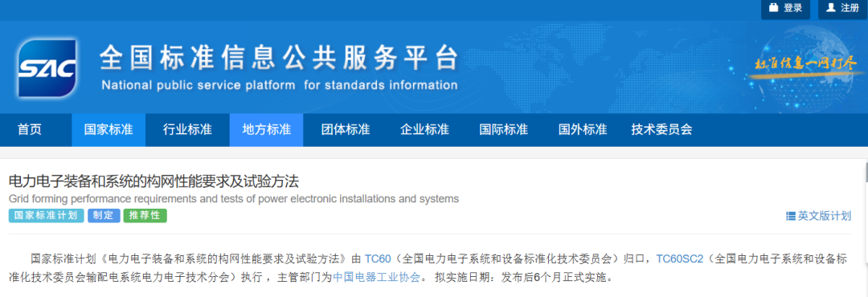868x297 pixels.
Task: Click the SAC logo icon
Action: [x=47, y=68]
